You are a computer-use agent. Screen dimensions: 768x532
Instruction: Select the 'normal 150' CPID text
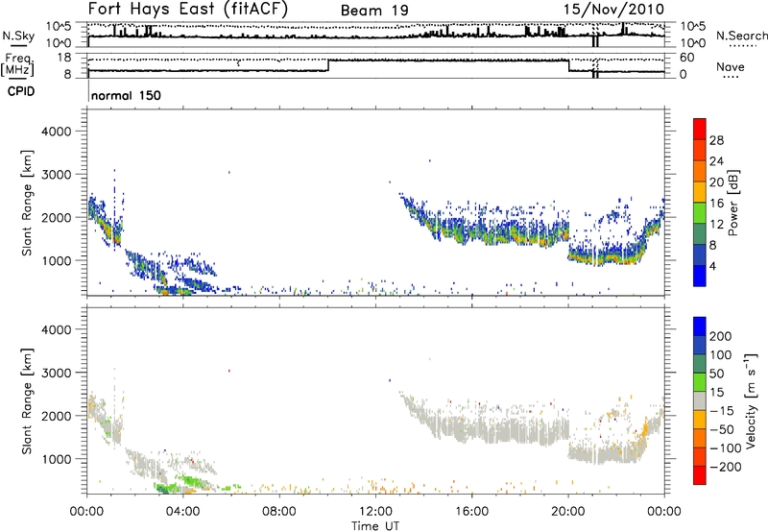click(126, 95)
